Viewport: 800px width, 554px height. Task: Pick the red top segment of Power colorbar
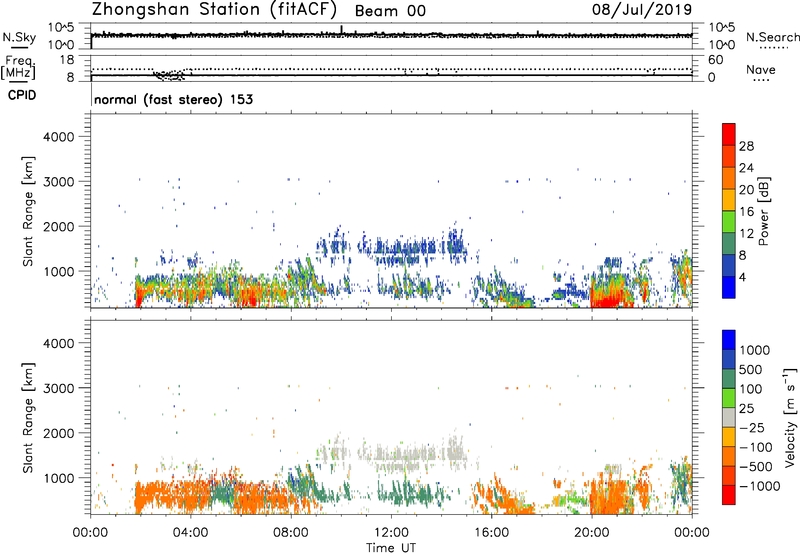point(729,134)
